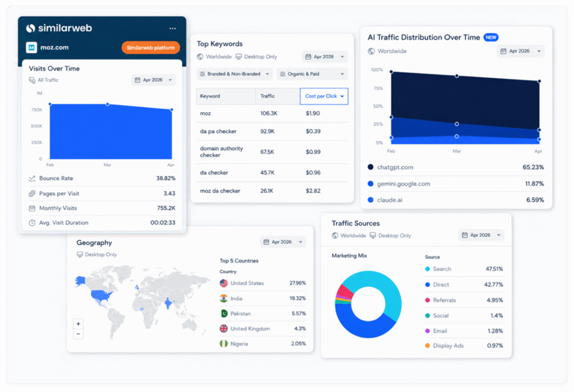Open Apr 2026 dropdown in AI Traffic panel
This screenshot has height=392, width=574.
coord(521,51)
